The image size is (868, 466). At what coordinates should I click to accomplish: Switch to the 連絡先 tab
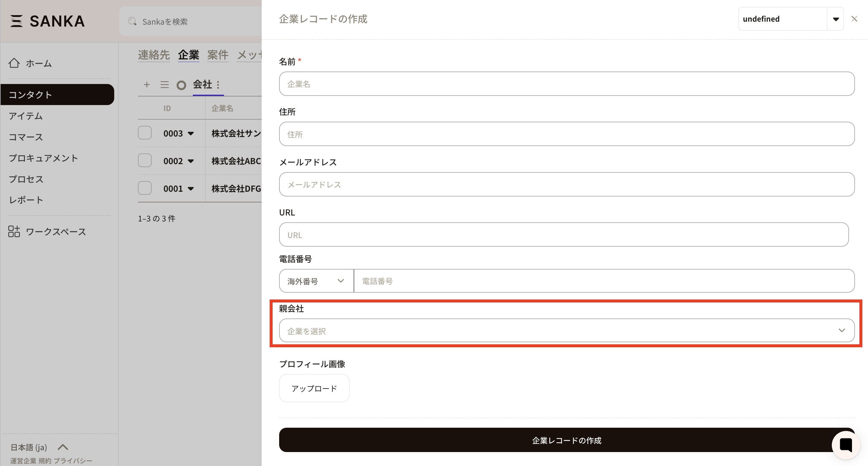click(154, 55)
